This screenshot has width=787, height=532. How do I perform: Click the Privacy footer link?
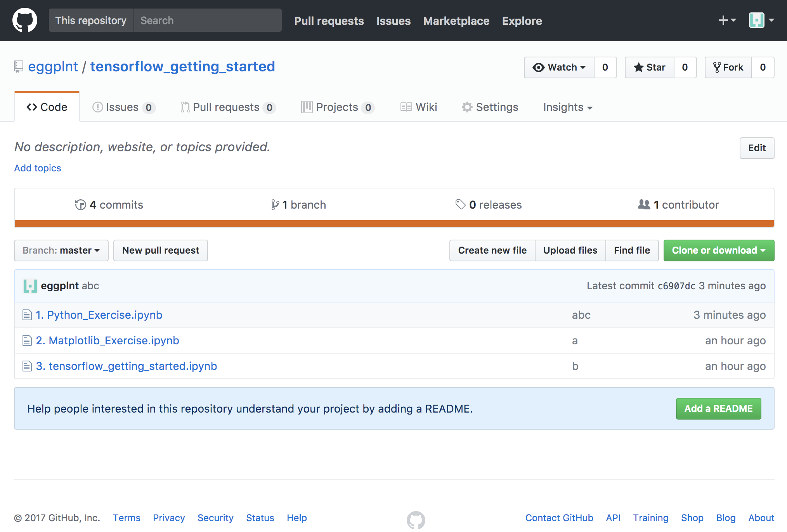coord(169,518)
